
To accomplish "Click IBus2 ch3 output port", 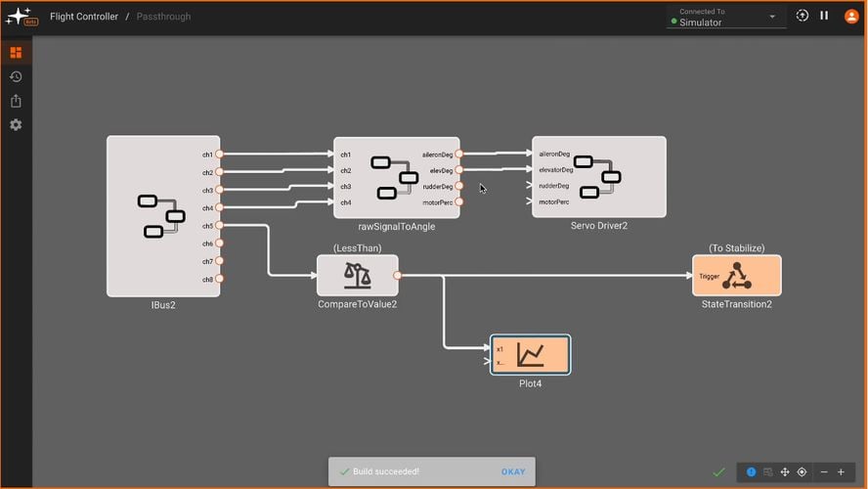I will [x=219, y=190].
